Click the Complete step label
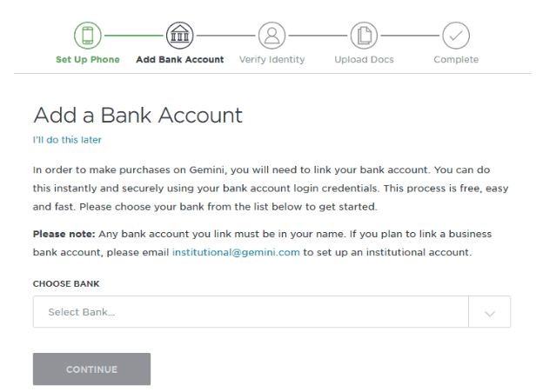This screenshot has width=543, height=392. click(x=456, y=59)
